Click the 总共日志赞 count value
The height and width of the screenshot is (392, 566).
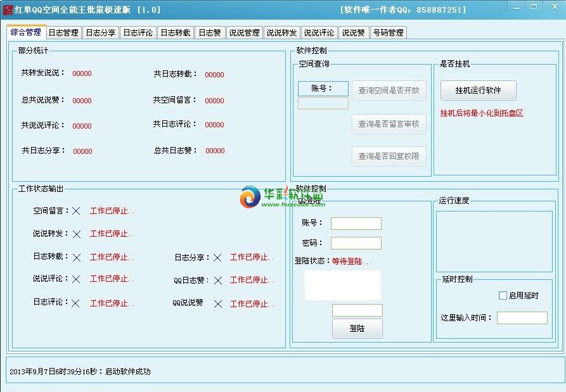pyautogui.click(x=215, y=151)
